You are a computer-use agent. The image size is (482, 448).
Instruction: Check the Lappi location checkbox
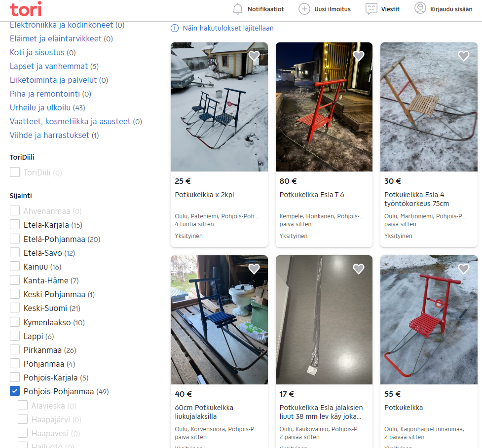coord(15,336)
